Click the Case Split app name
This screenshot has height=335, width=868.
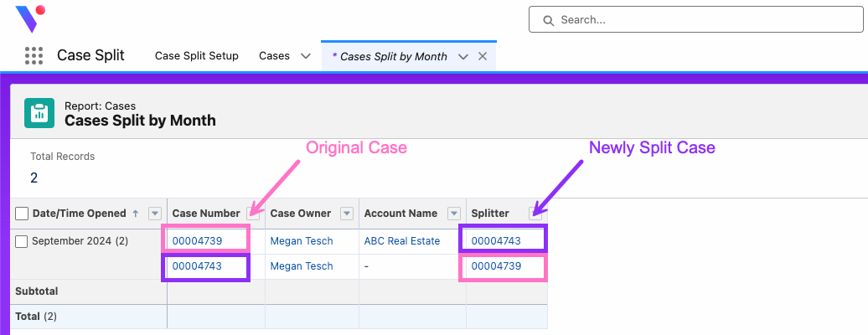click(x=90, y=55)
